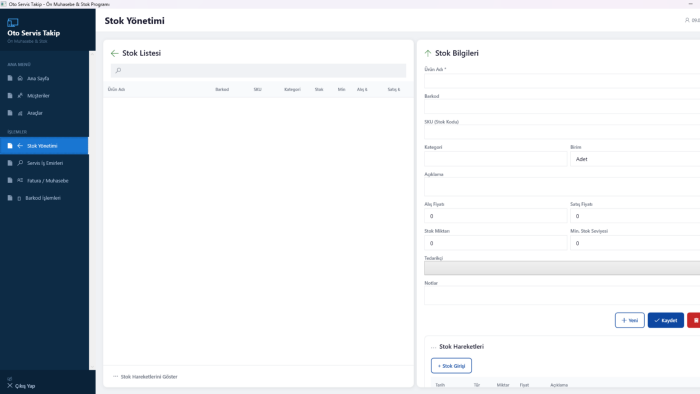Click the Stok column header
Viewport: 700px width, 394px height.
319,89
